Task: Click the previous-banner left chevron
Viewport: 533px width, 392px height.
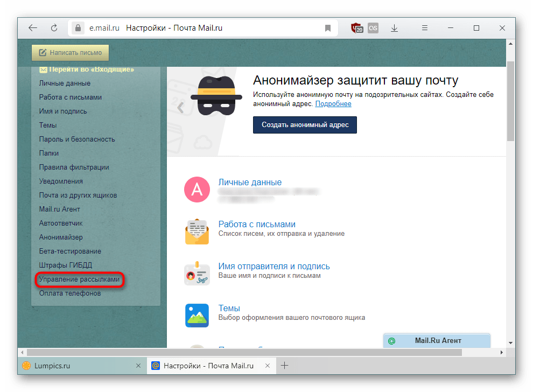Action: click(180, 108)
